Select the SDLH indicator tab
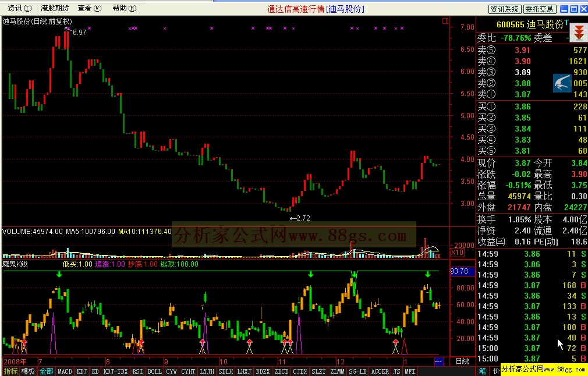This screenshot has width=588, height=376. 225,371
